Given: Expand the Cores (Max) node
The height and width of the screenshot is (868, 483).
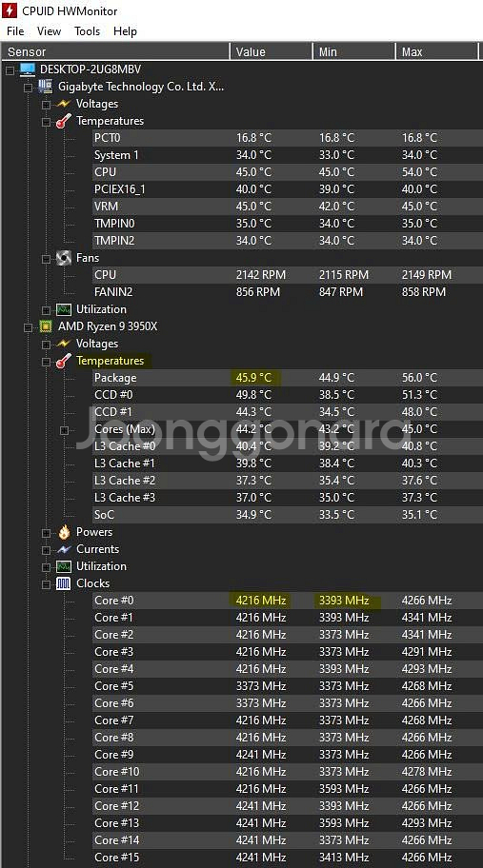Looking at the screenshot, I should tap(64, 429).
